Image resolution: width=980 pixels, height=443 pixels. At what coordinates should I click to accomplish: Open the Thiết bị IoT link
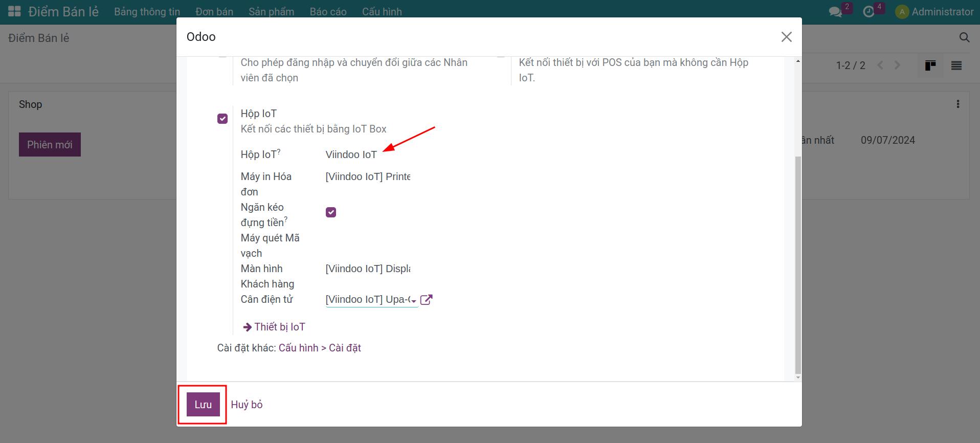point(279,327)
